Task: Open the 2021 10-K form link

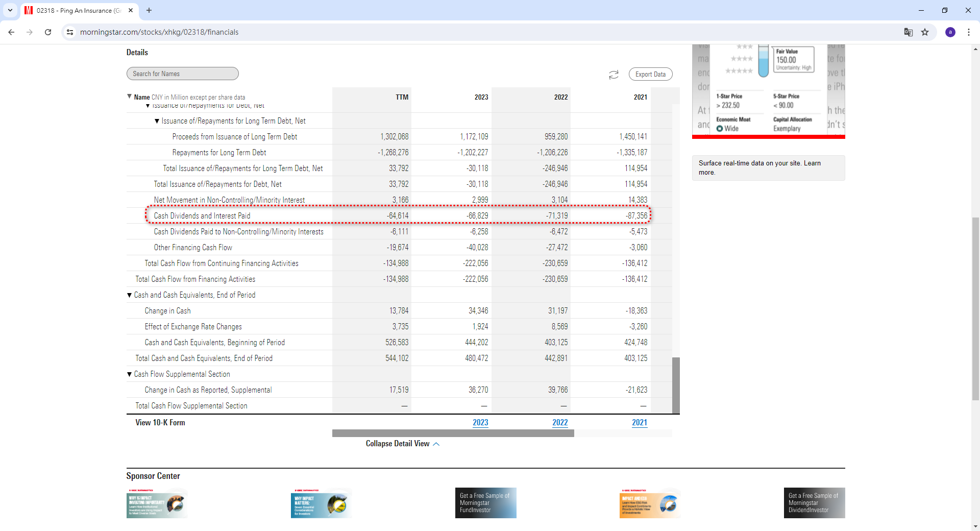Action: point(640,423)
